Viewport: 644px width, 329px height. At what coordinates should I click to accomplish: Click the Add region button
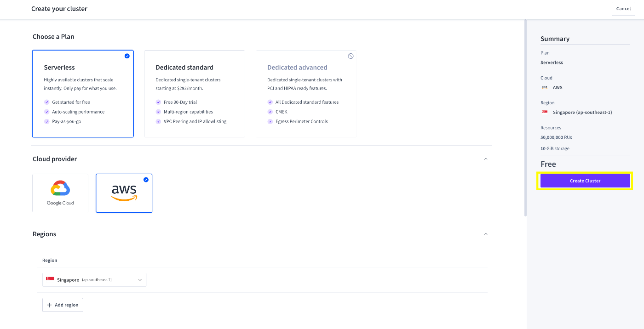pos(63,305)
